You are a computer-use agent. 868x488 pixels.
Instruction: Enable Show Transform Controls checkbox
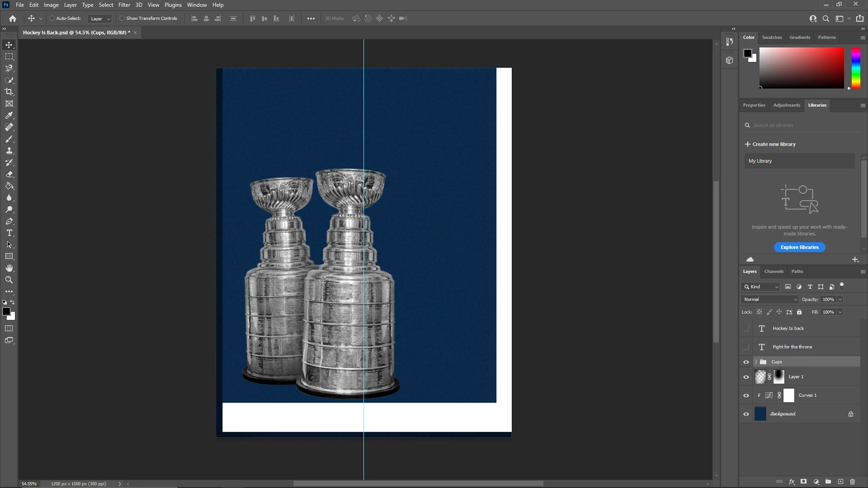point(122,19)
